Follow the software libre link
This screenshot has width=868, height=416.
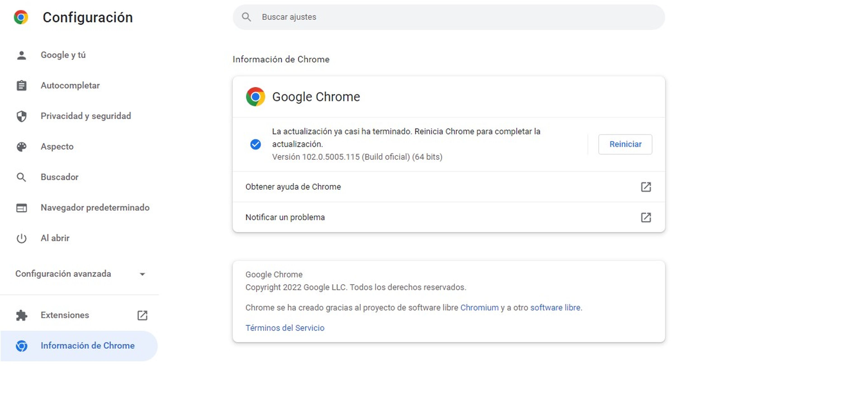point(555,307)
